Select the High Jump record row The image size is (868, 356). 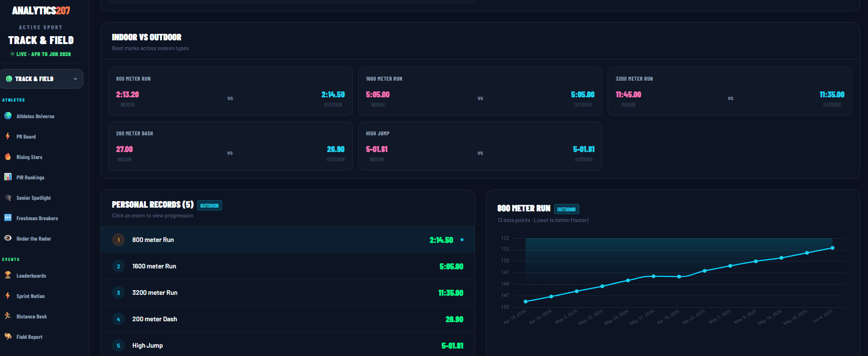[x=287, y=345]
